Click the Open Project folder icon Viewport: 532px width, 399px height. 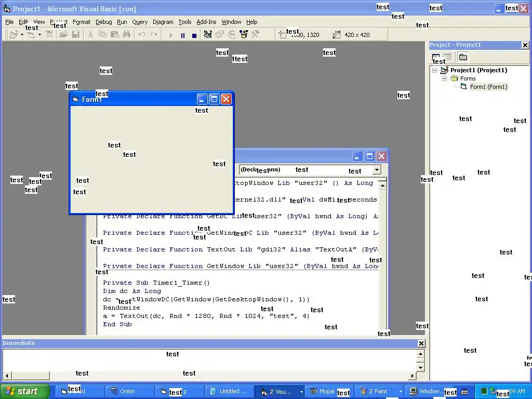coord(63,34)
